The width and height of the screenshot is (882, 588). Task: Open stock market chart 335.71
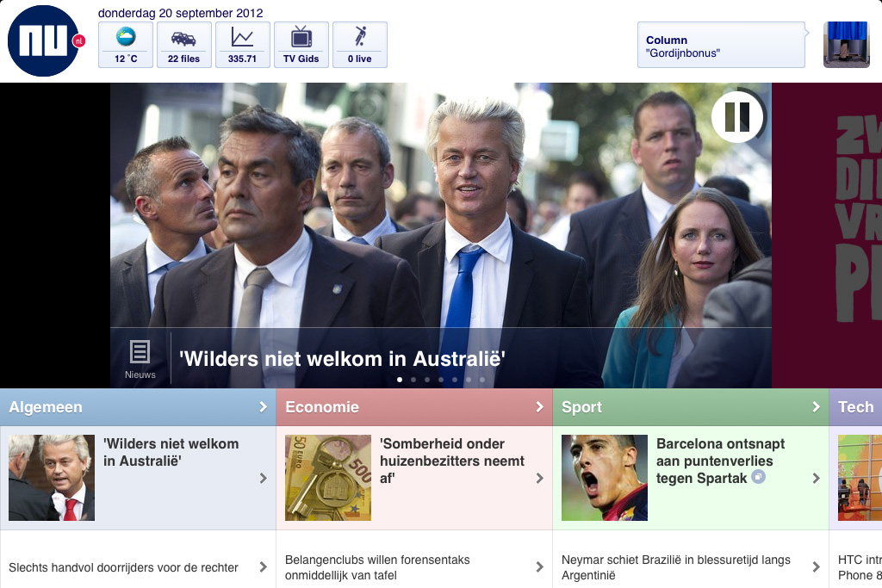[242, 45]
